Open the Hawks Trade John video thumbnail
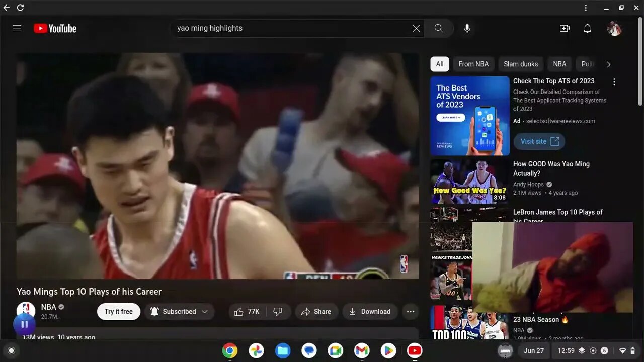 tap(451, 278)
